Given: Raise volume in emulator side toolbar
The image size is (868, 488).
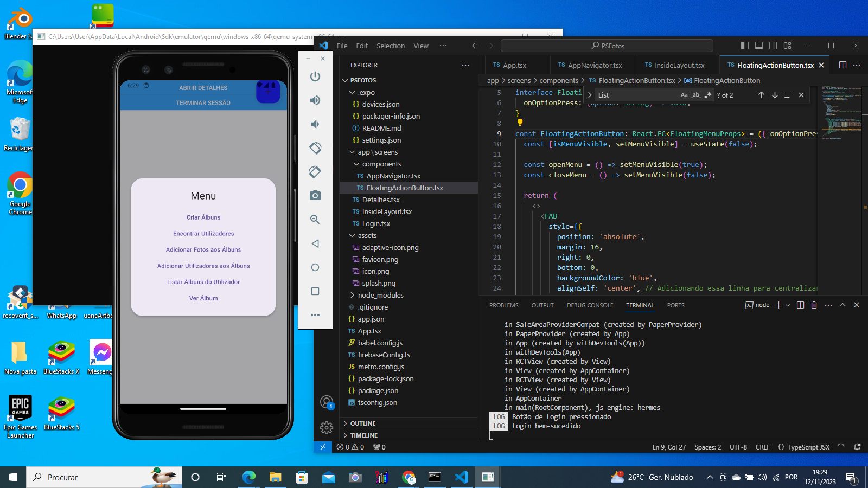Looking at the screenshot, I should [315, 100].
